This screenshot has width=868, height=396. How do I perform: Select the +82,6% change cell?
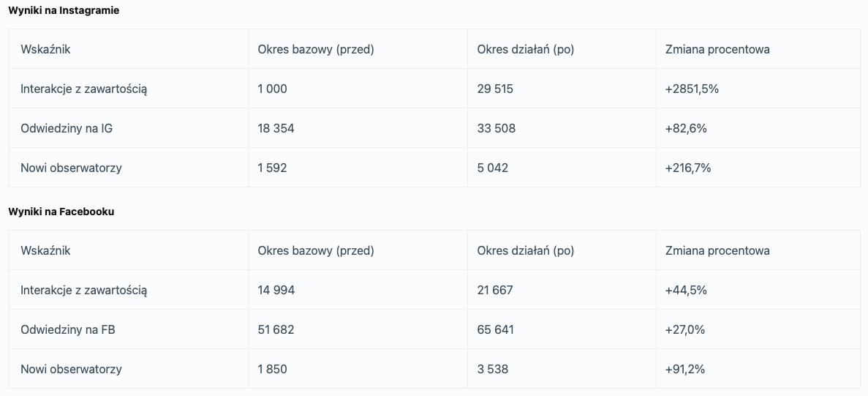[686, 128]
